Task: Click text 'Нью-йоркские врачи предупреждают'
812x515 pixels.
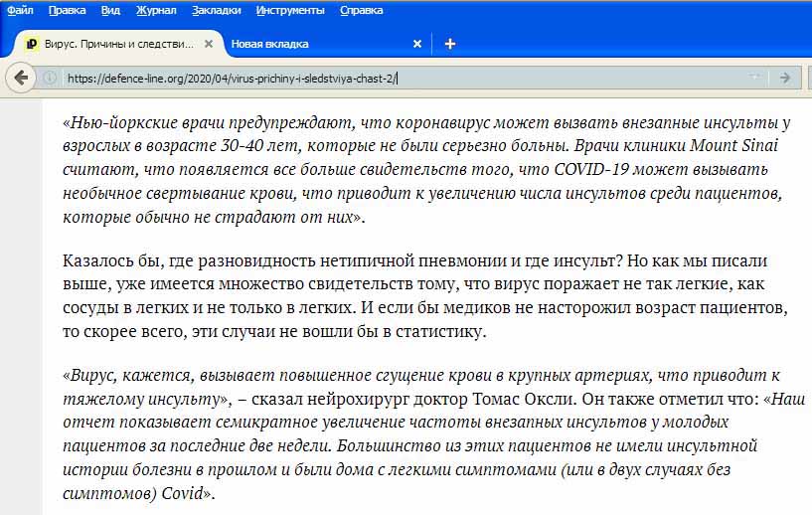Action: coord(212,122)
